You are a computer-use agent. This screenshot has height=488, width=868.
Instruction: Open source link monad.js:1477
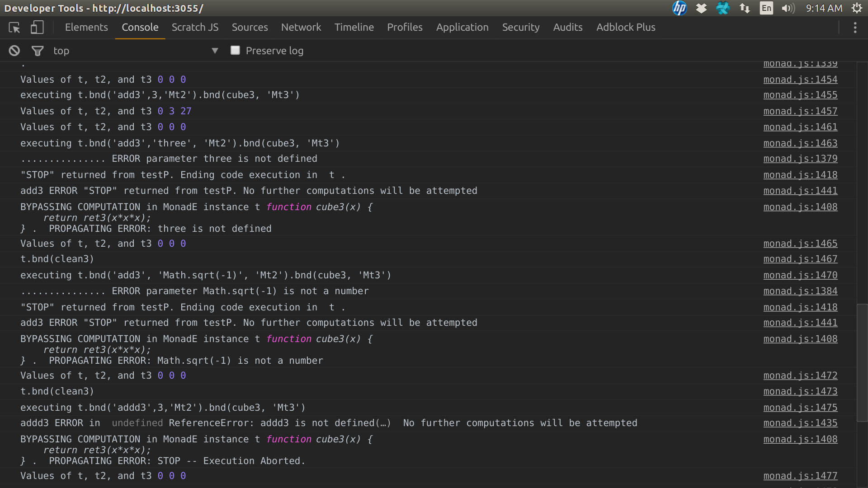800,476
